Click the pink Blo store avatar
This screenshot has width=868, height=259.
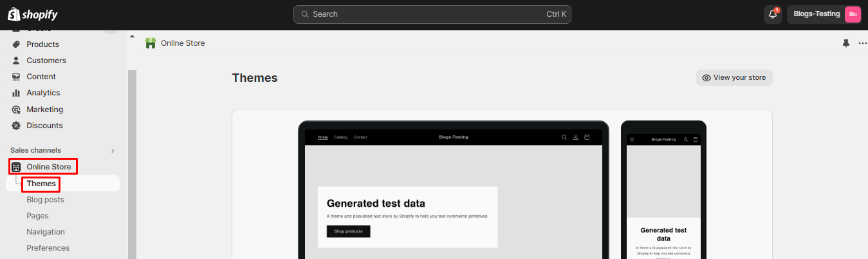853,14
